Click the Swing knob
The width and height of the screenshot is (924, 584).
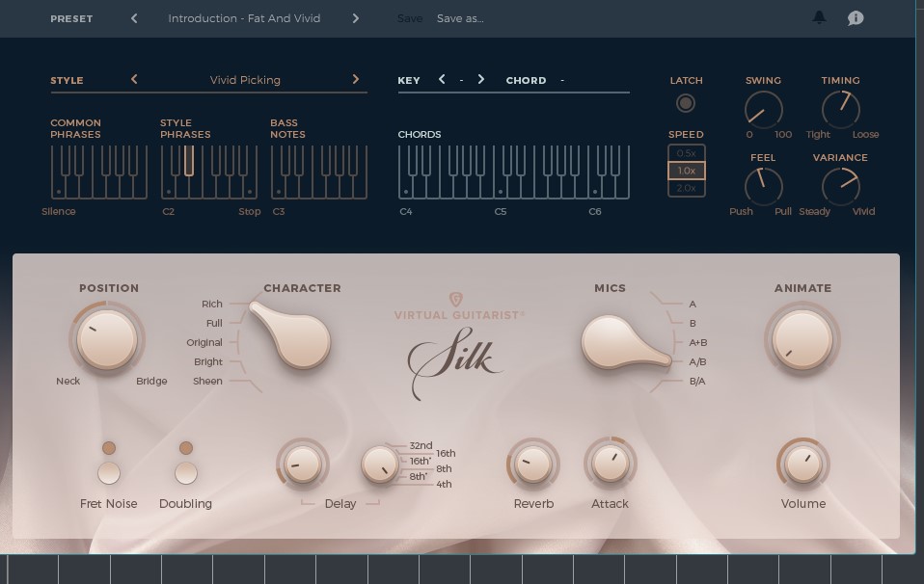pos(763,109)
